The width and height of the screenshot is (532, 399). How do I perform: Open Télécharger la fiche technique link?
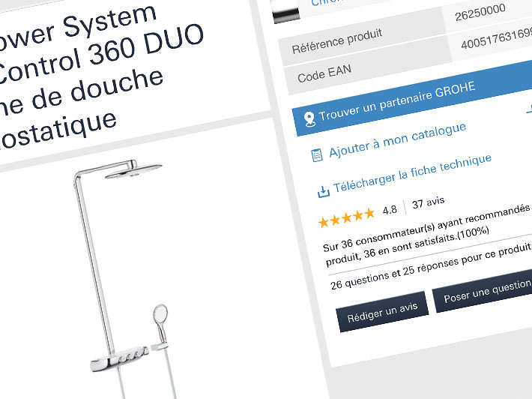pos(412,172)
